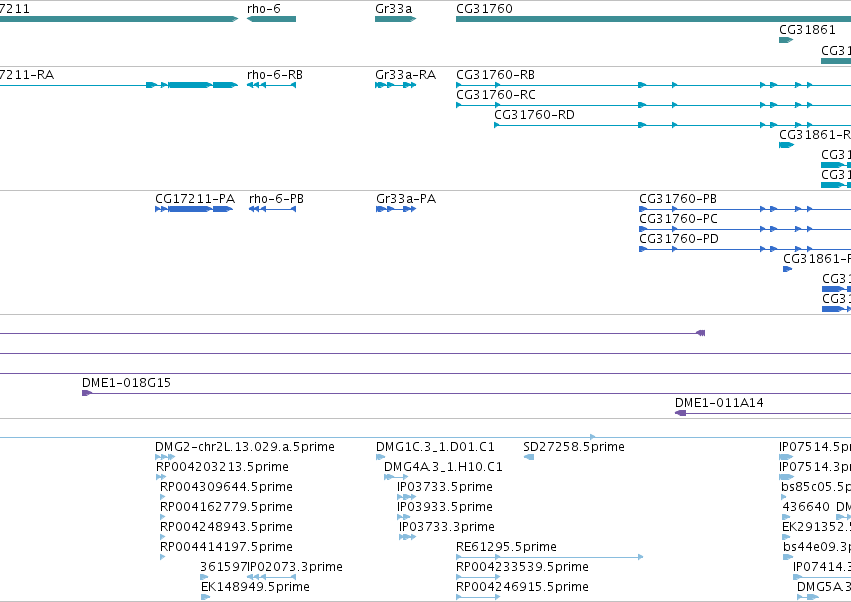Select EST IP03733.5prime
Screen dimensions: 851x602
(445, 487)
